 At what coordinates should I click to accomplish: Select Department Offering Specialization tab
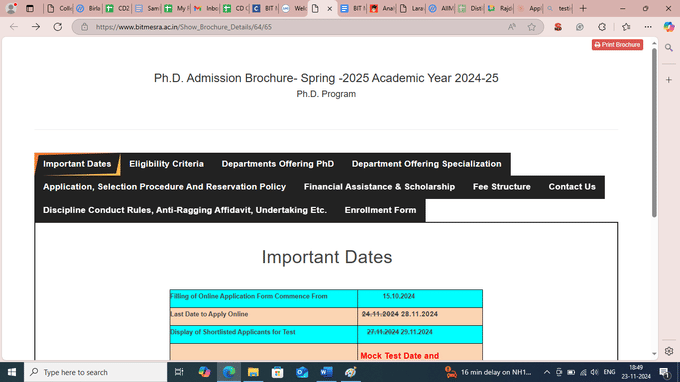pos(426,164)
